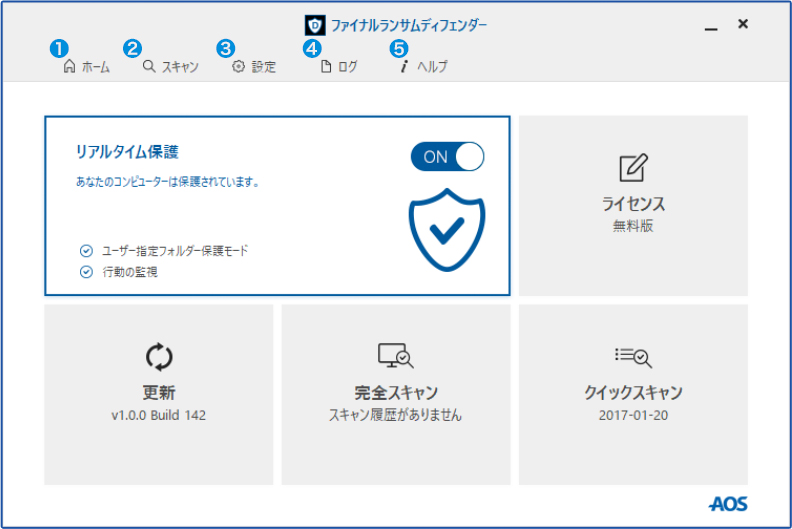Click the 無料版 license status text

tap(633, 226)
